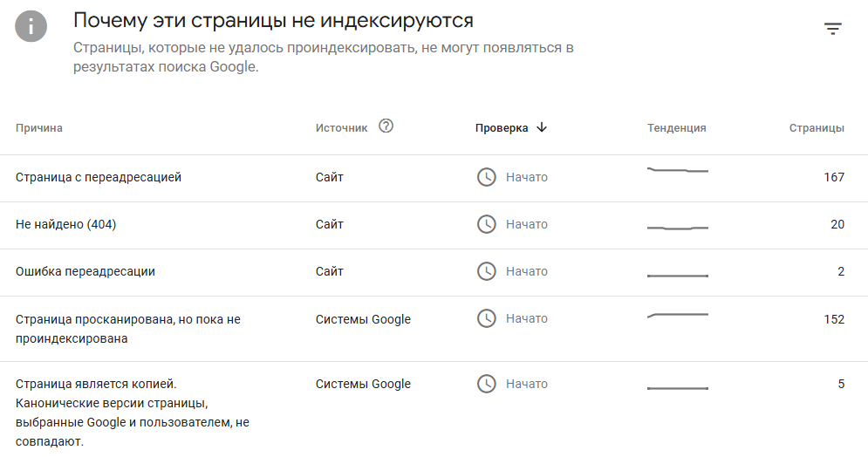The image size is (868, 457).
Task: Click the help icon next to Источник
Action: 386,126
